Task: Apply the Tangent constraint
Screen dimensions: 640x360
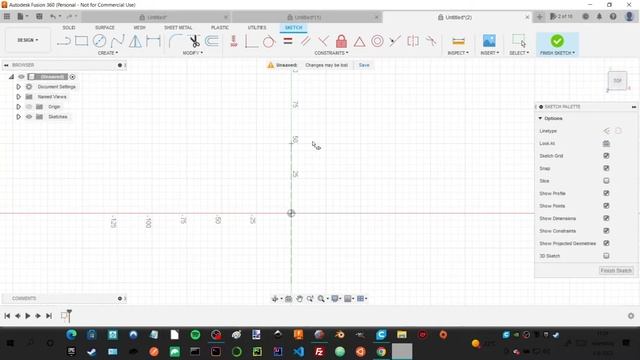Action: pyautogui.click(x=269, y=41)
